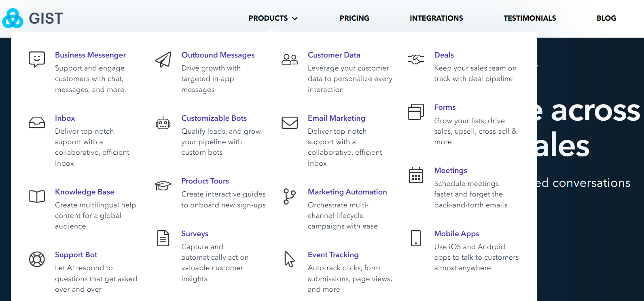Collapse the Products dropdown chevron

pyautogui.click(x=295, y=19)
